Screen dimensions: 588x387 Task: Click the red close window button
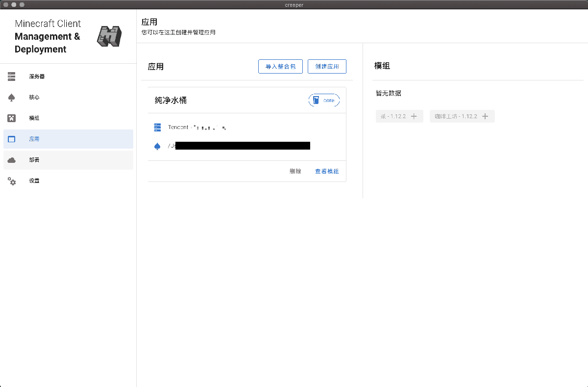pyautogui.click(x=6, y=4)
